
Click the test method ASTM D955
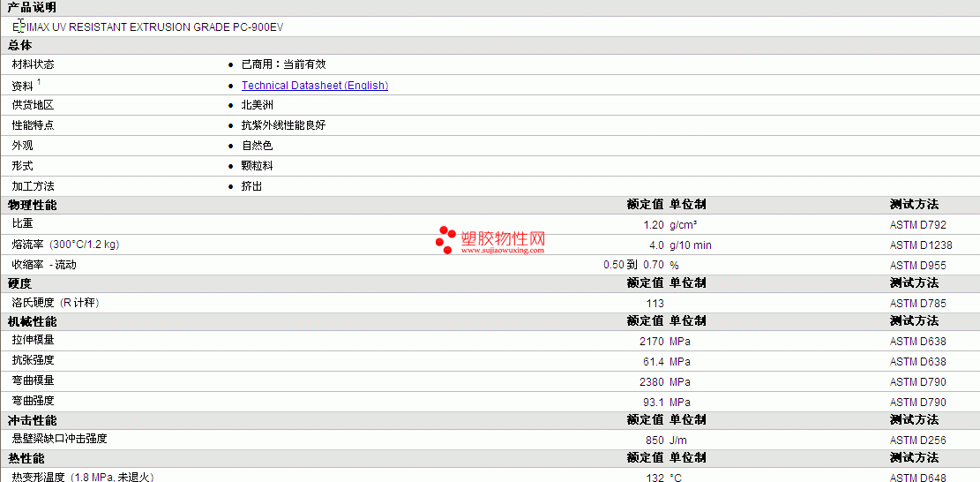918,266
